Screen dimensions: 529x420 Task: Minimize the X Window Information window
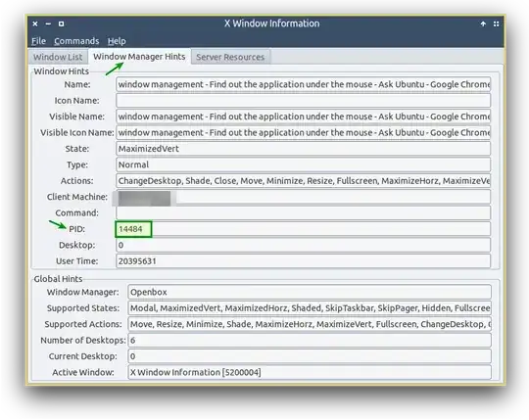point(48,23)
